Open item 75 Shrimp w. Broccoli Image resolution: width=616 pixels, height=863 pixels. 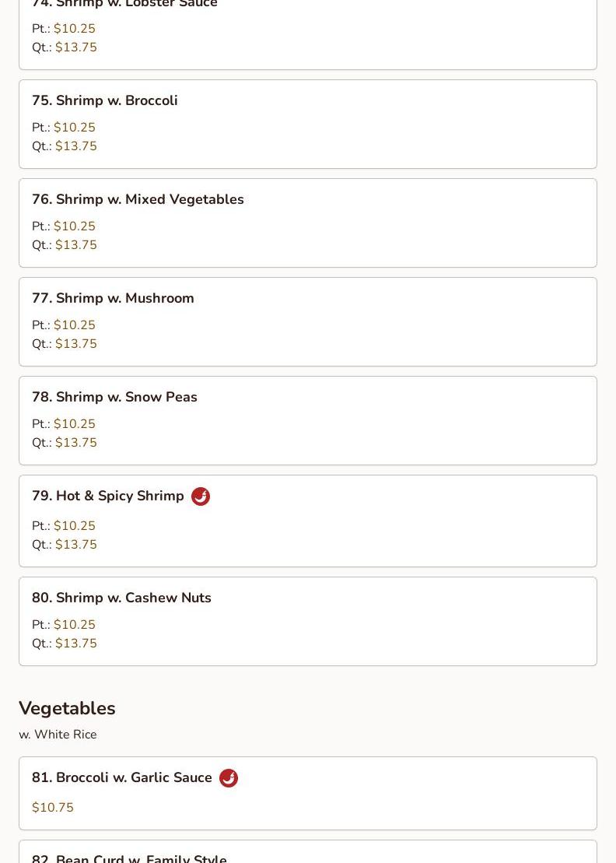[x=117, y=100]
